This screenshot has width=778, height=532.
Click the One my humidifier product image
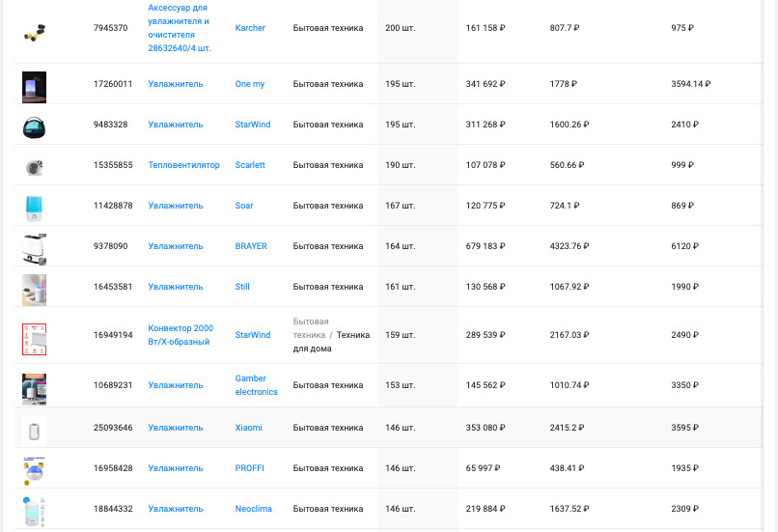34,87
